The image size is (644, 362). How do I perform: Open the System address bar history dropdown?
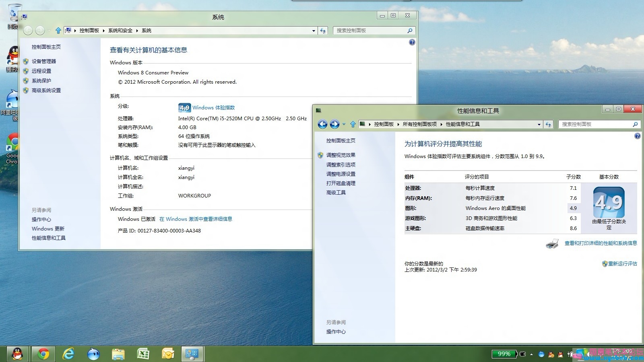tap(314, 31)
